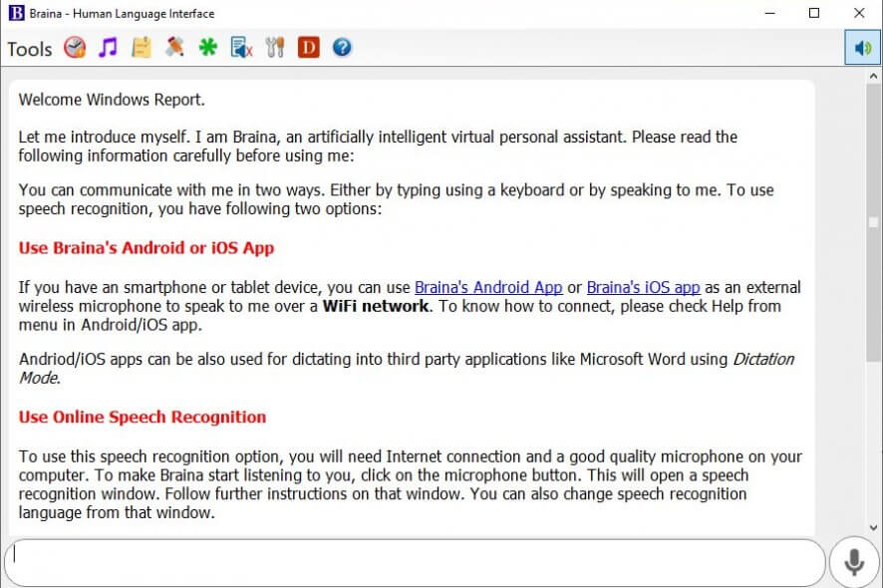Click the Braina B logo in title bar
The width and height of the screenshot is (883, 588).
coord(17,14)
